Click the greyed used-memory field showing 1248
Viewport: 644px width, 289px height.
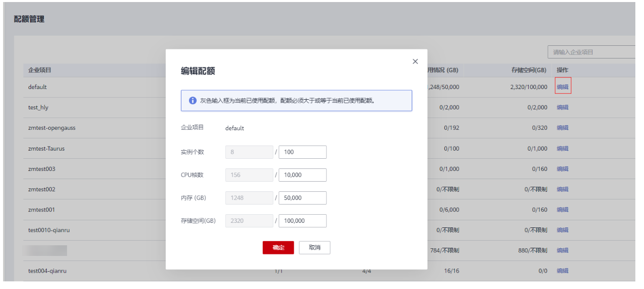[x=249, y=198]
